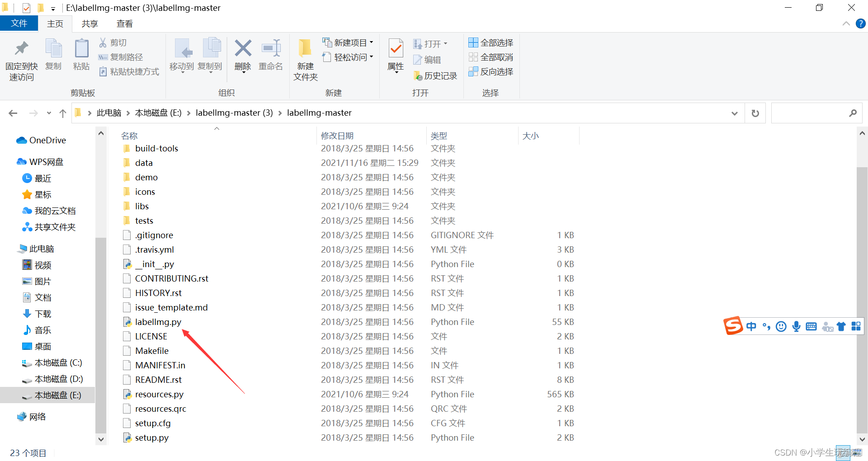Image resolution: width=868 pixels, height=461 pixels.
Task: Click 此电脑 in the breadcrumb path
Action: (x=109, y=113)
